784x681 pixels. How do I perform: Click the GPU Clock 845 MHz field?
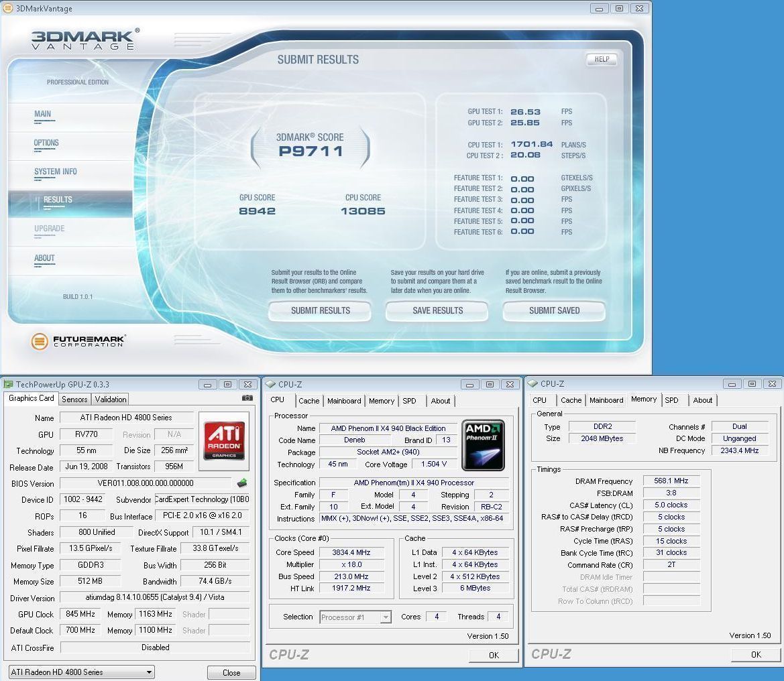(x=80, y=613)
